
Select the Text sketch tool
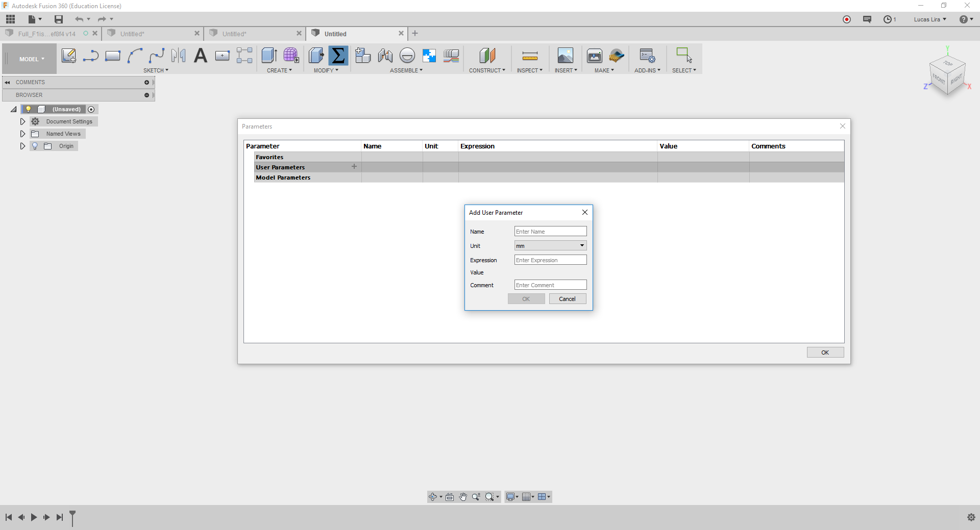(200, 56)
